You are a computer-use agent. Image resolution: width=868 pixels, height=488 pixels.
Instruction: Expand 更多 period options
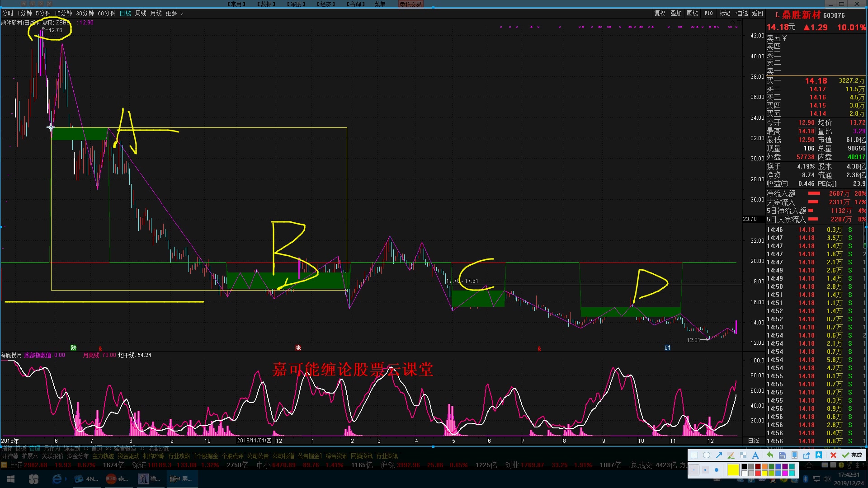(x=174, y=13)
